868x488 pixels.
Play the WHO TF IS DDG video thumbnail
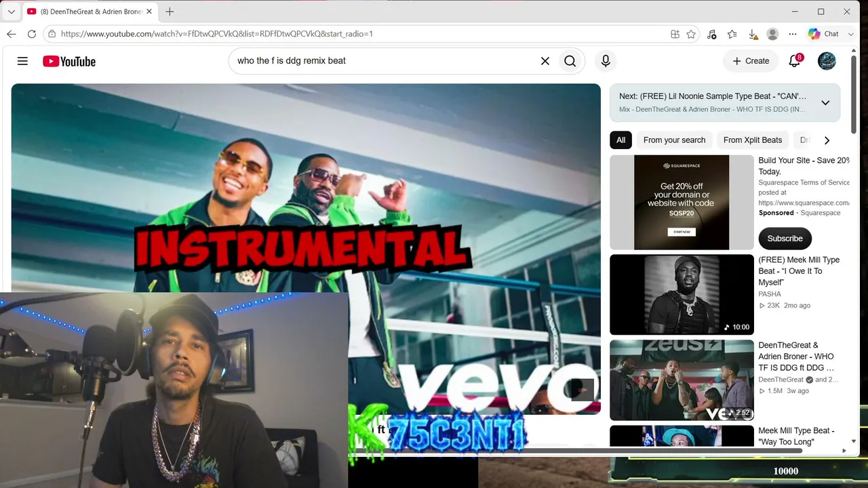tap(682, 380)
